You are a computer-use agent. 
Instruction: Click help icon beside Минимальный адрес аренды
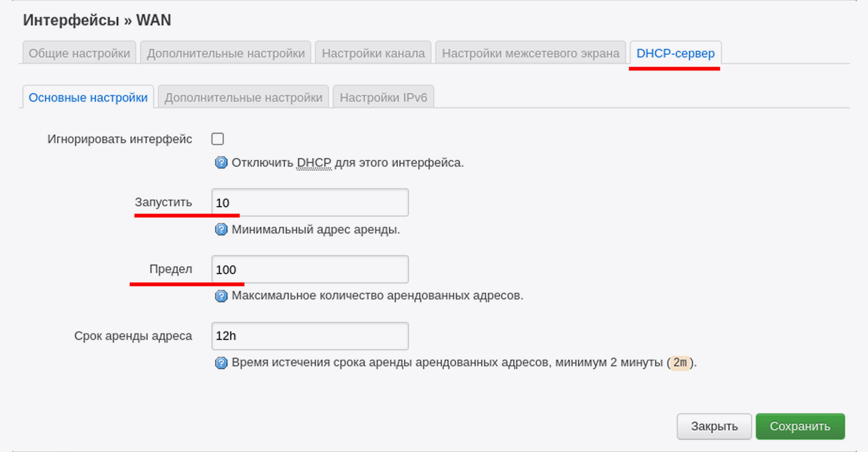[x=221, y=229]
